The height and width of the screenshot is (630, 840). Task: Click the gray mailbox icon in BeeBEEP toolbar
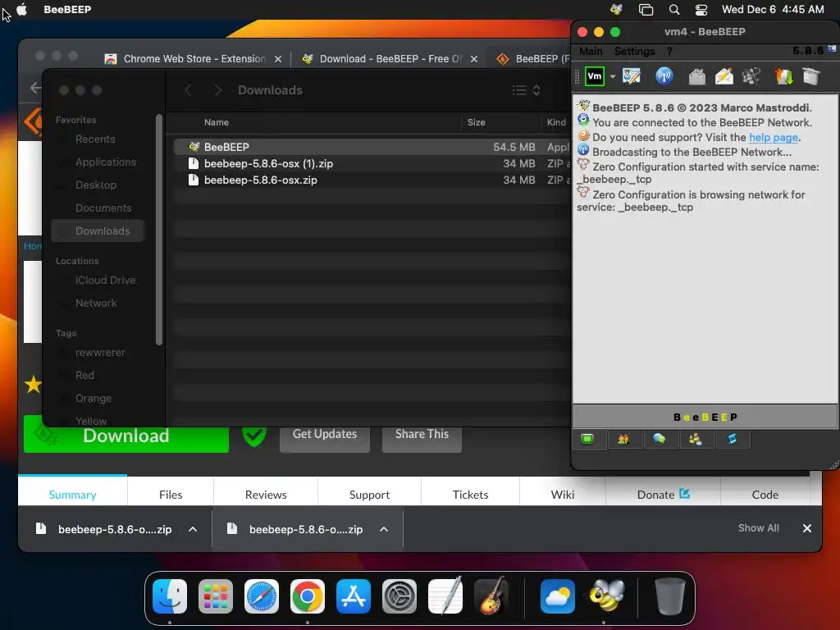(x=696, y=76)
